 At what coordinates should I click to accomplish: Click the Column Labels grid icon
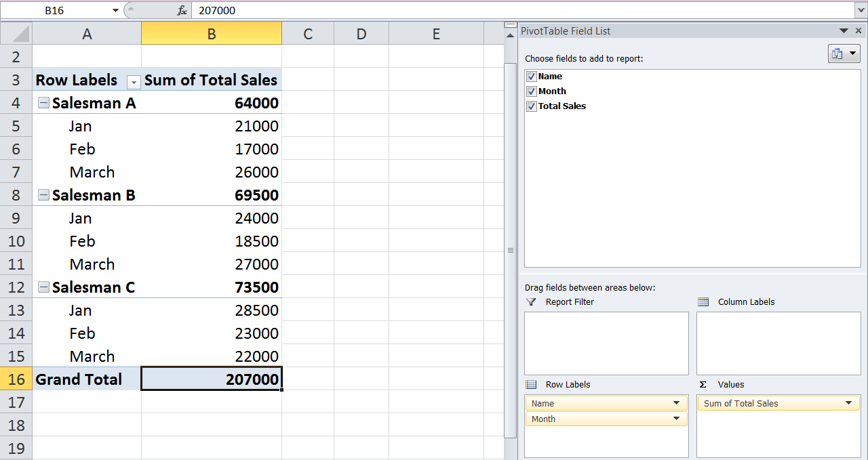[x=704, y=302]
